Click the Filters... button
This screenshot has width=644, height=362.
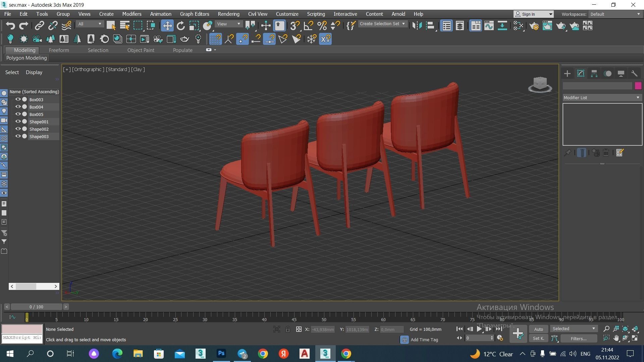pos(578,339)
